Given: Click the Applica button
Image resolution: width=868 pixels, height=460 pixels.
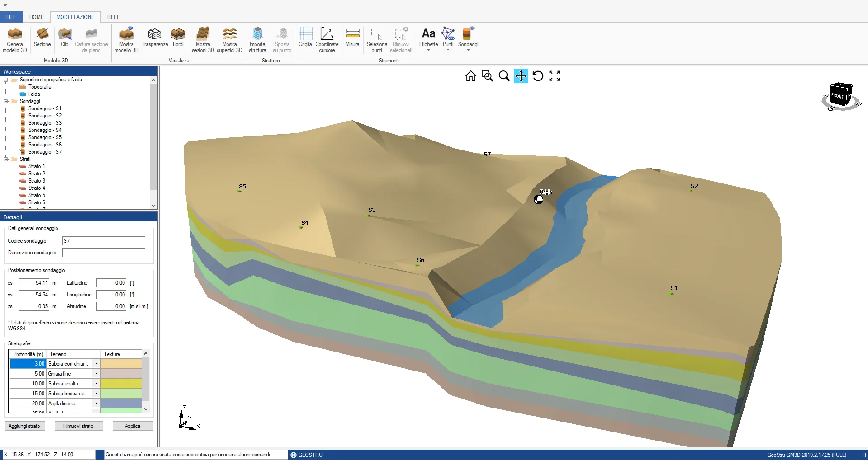Looking at the screenshot, I should (133, 426).
